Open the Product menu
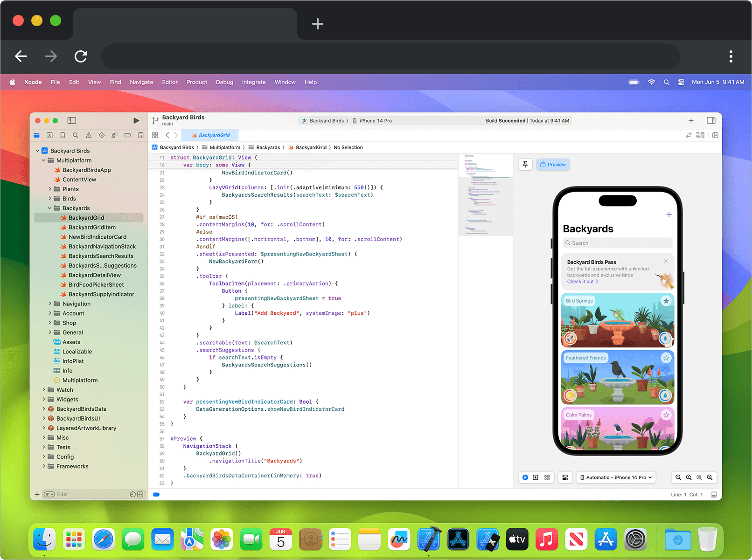Screen dimensions: 752x560 197,82
